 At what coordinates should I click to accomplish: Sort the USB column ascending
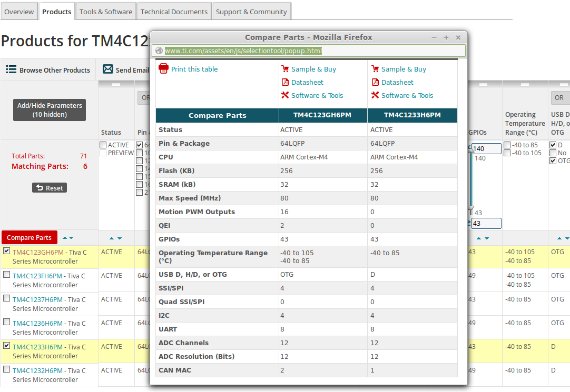tap(559, 238)
